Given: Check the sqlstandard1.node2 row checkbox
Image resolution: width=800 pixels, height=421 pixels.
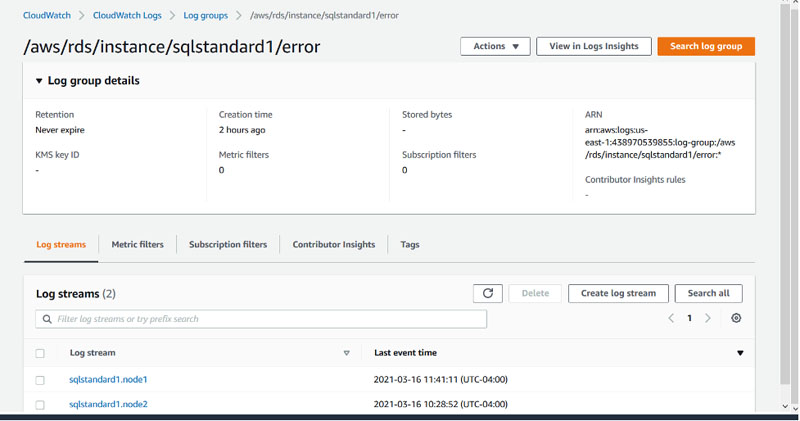Looking at the screenshot, I should tap(40, 405).
